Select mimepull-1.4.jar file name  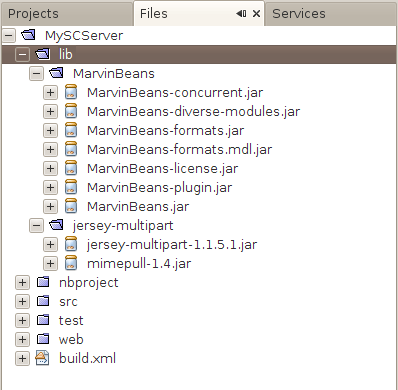(x=139, y=264)
